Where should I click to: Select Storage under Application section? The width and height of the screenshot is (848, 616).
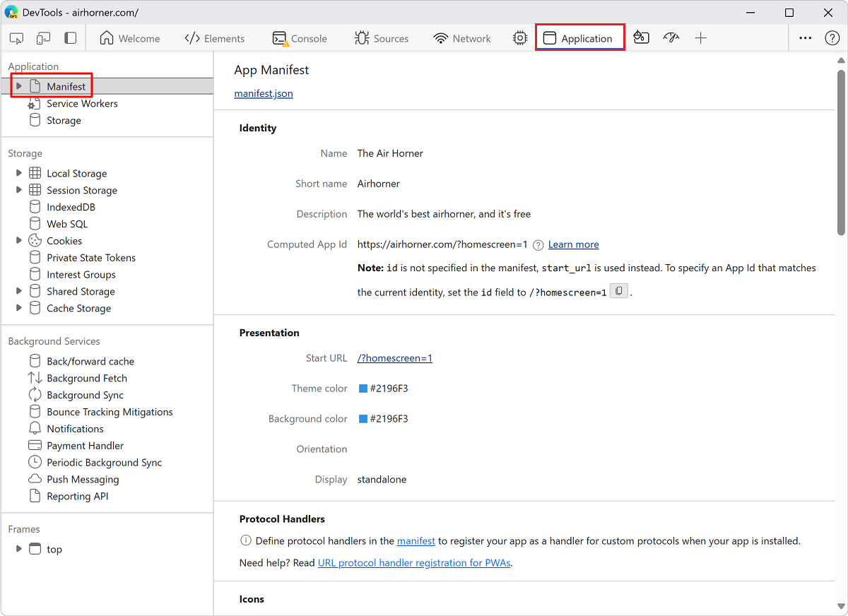[x=64, y=120]
